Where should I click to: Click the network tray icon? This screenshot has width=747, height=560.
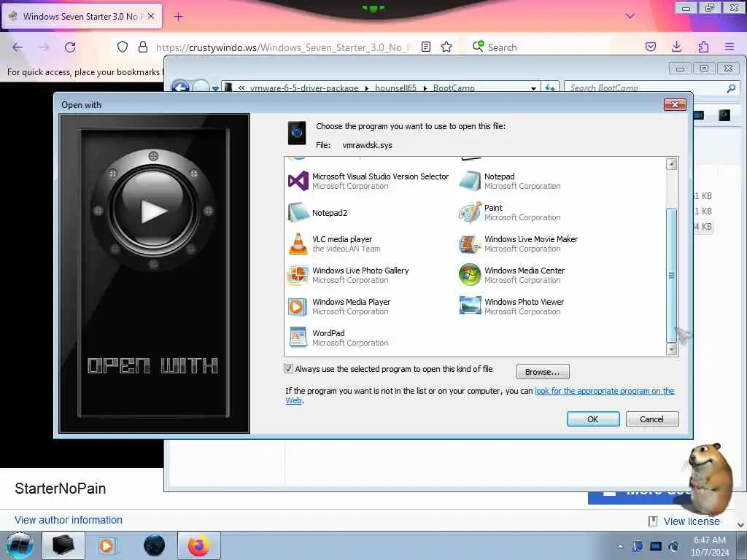(656, 546)
